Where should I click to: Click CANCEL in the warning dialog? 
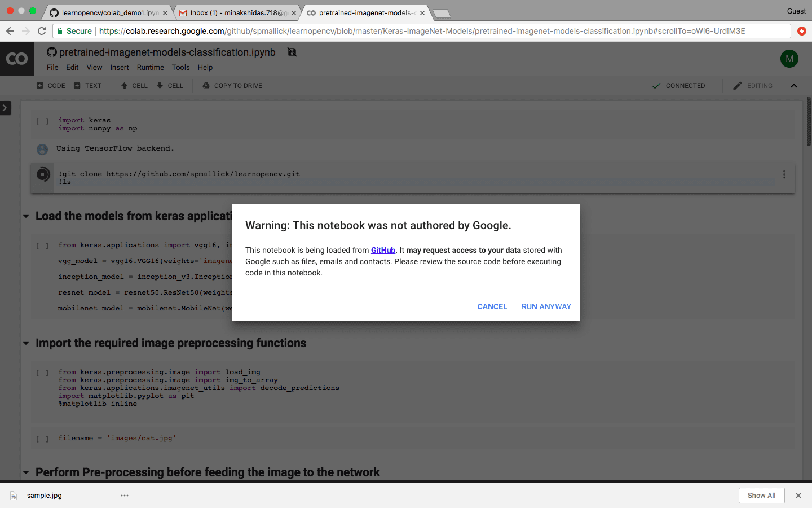pyautogui.click(x=492, y=306)
